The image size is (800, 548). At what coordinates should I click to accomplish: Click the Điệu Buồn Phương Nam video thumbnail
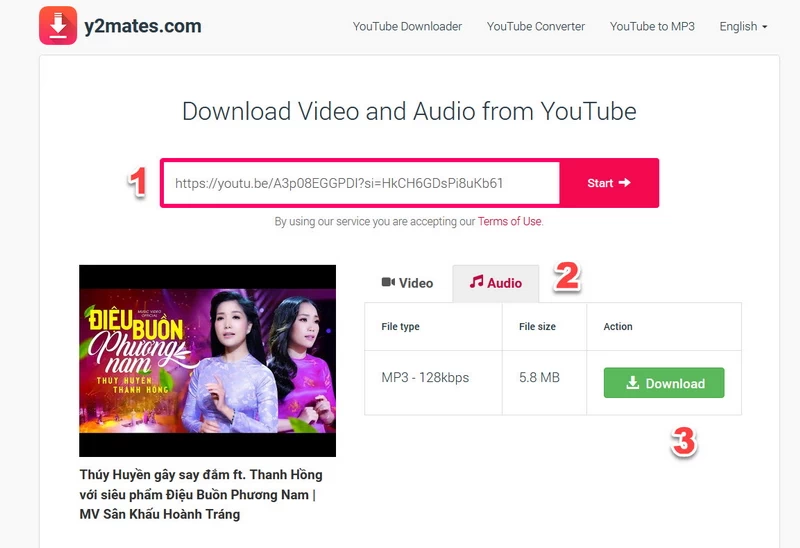click(x=208, y=361)
